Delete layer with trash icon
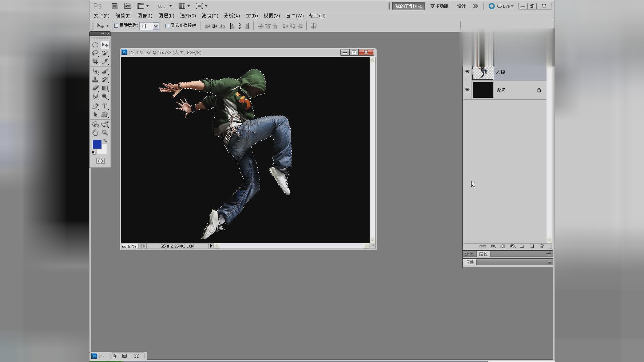The width and height of the screenshot is (644, 362). (x=542, y=246)
